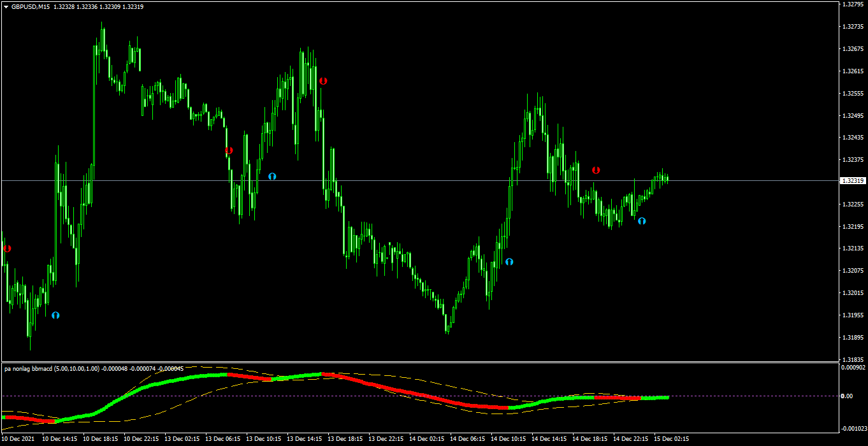The width and height of the screenshot is (868, 446).
Task: Click the 1.31835 price axis label
Action: (x=852, y=359)
